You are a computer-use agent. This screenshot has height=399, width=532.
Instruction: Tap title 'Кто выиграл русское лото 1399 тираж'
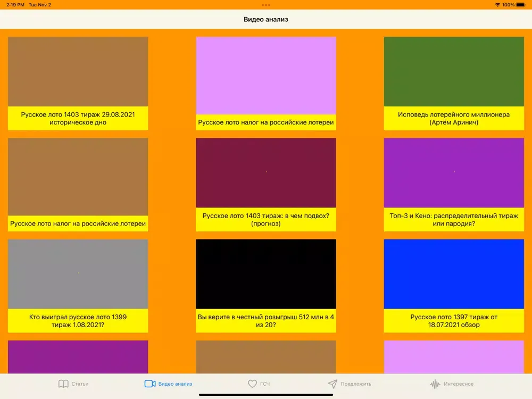click(78, 321)
